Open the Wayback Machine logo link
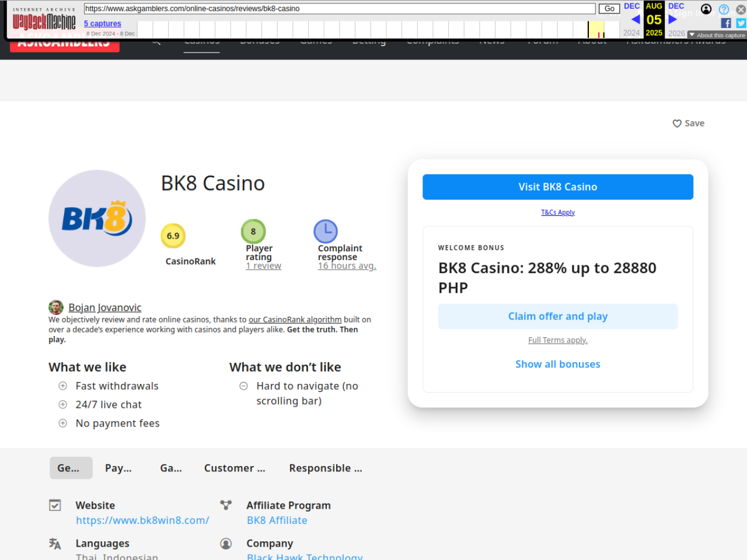The height and width of the screenshot is (560, 747). (44, 22)
